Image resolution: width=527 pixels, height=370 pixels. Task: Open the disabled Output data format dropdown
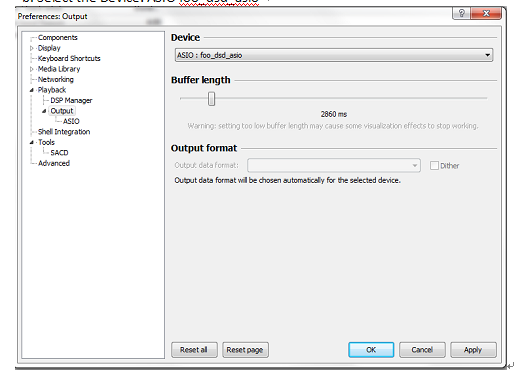(x=334, y=165)
